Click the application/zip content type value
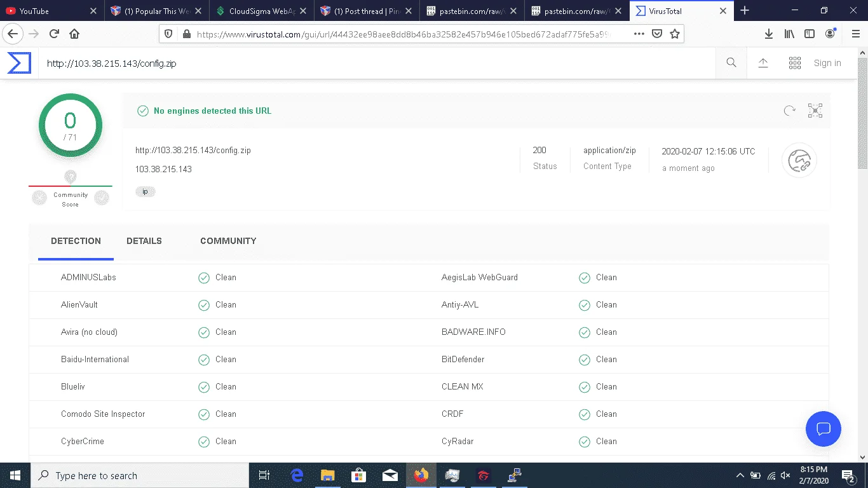 point(609,151)
